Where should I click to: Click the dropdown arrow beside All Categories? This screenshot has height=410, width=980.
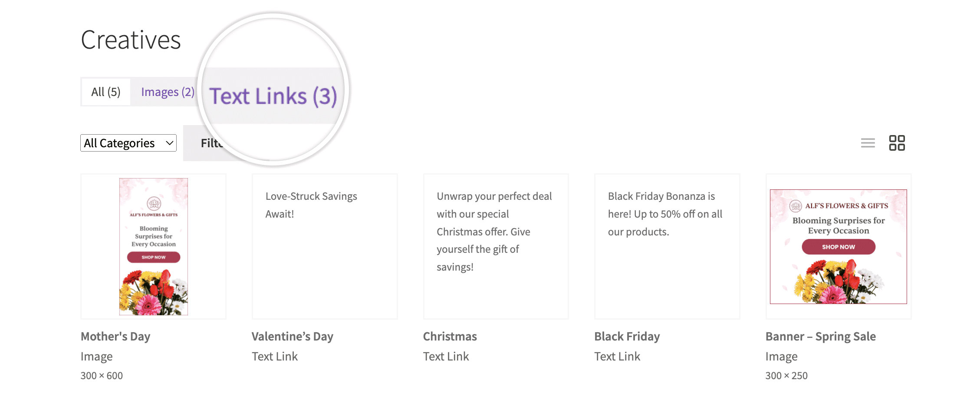pyautogui.click(x=169, y=143)
